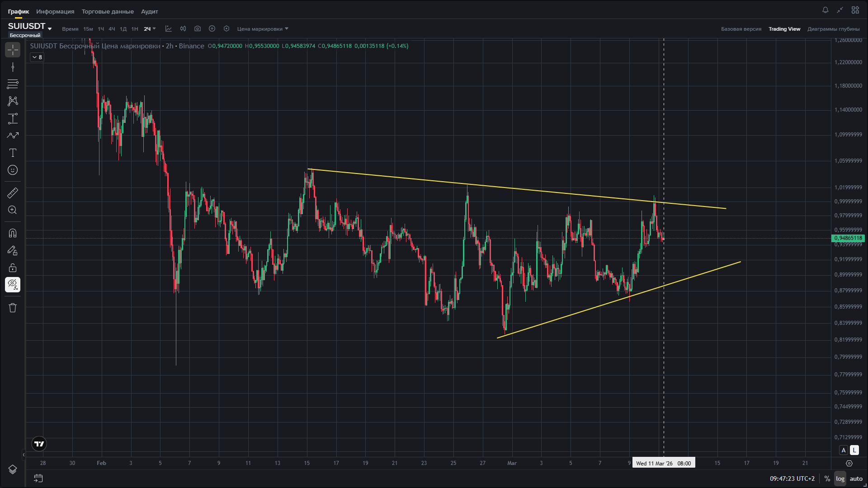The width and height of the screenshot is (868, 488).
Task: Select the 15м timeframe
Action: point(88,29)
